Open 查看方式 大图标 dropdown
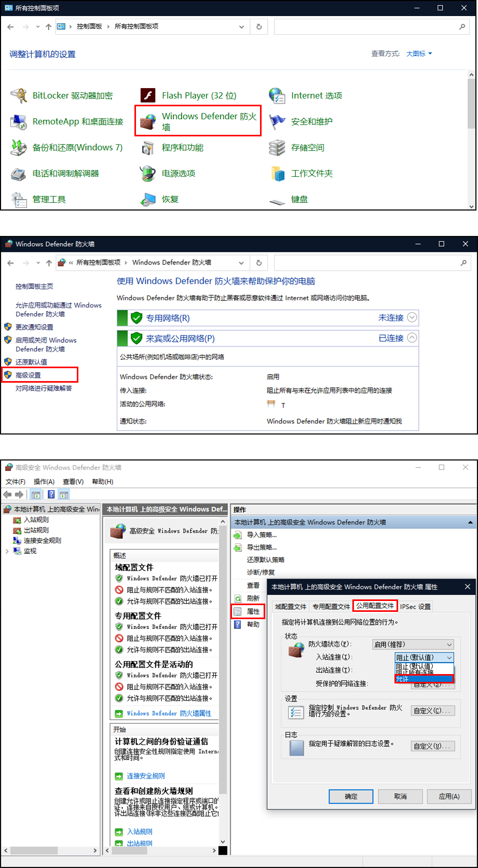This screenshot has height=868, width=478. point(419,54)
